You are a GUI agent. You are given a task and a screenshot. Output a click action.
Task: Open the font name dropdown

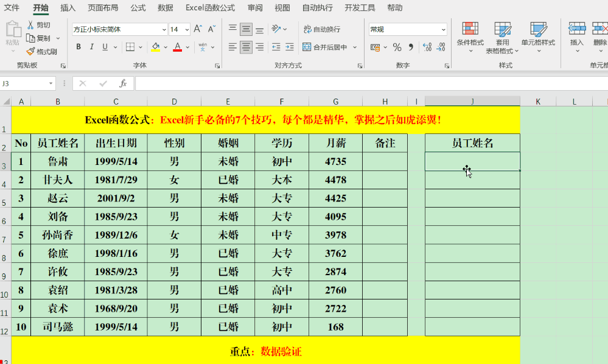click(x=164, y=29)
